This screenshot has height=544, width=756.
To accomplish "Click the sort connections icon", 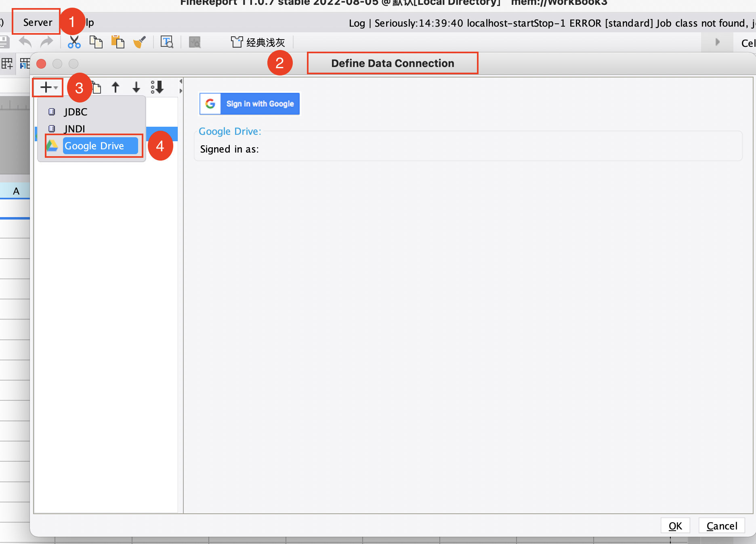I will pos(157,87).
